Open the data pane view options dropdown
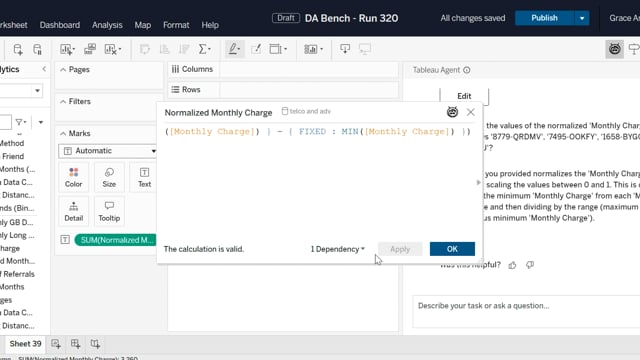The width and height of the screenshot is (640, 360). [40, 122]
